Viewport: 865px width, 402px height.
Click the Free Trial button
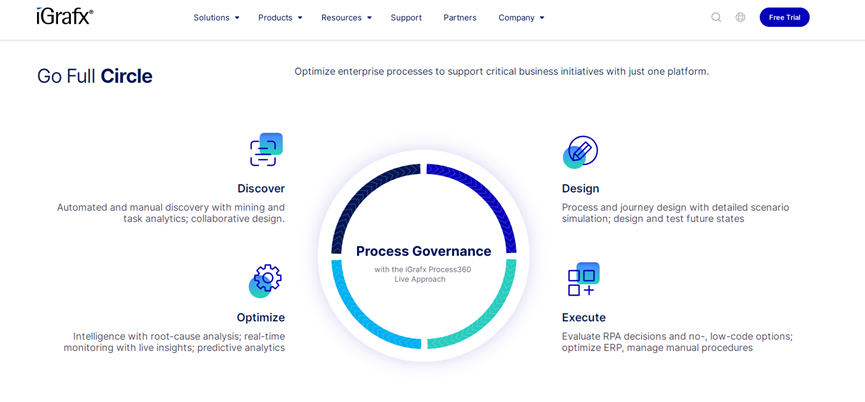(784, 17)
